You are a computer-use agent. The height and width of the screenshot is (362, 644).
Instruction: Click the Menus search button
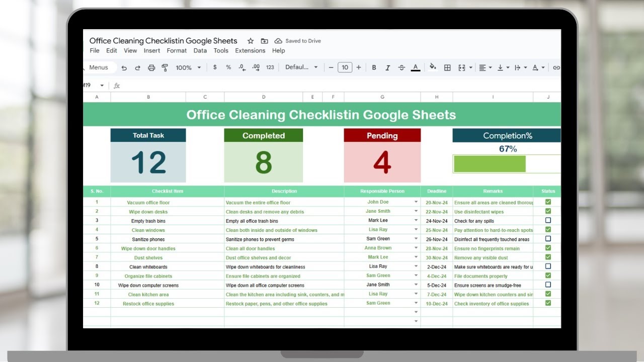pyautogui.click(x=99, y=67)
